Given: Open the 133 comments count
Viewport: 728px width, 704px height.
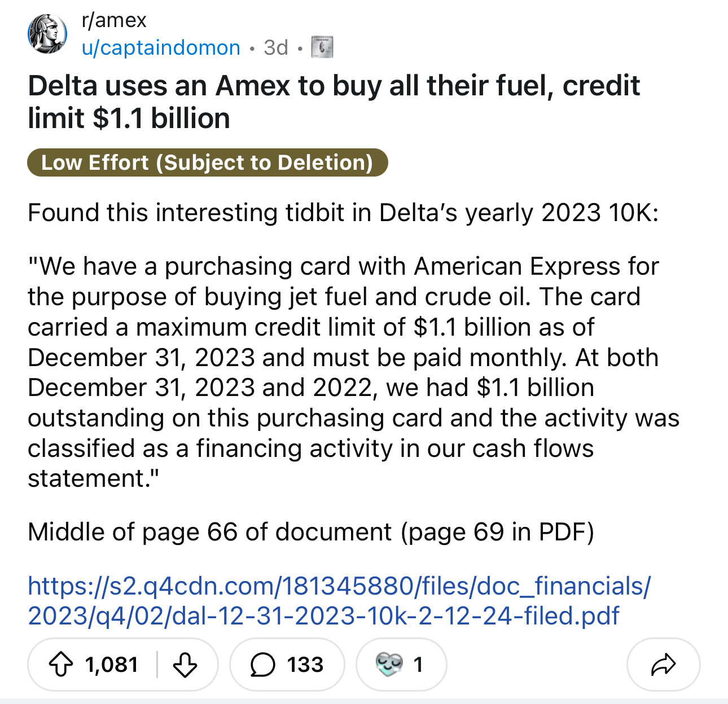Looking at the screenshot, I should (x=305, y=665).
